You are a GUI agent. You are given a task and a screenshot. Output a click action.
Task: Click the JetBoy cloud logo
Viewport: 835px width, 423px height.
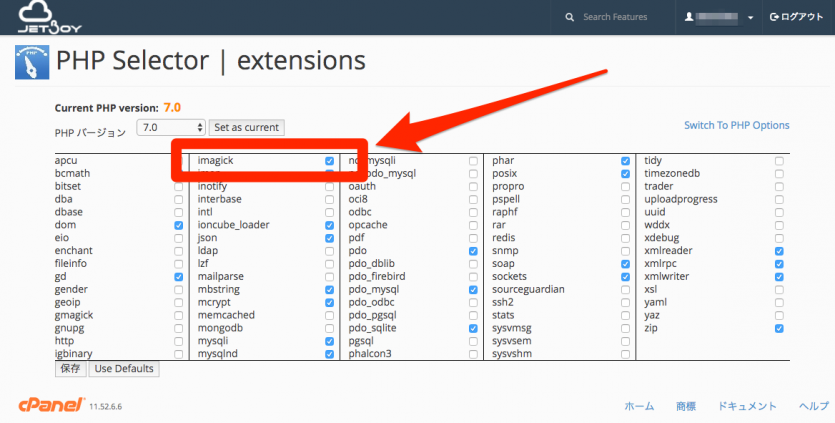[x=37, y=17]
